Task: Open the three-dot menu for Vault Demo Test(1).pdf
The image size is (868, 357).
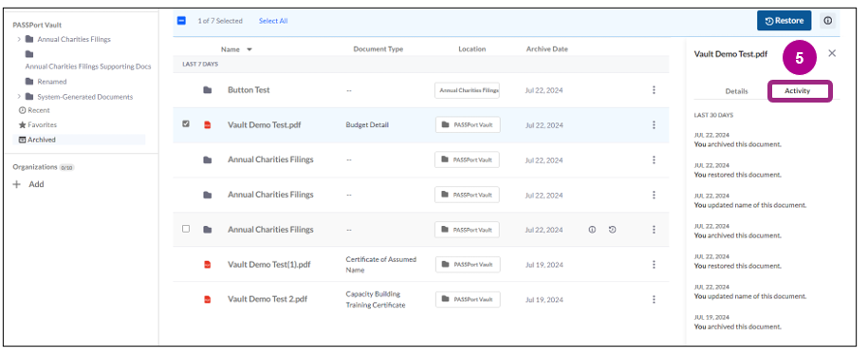Action: click(x=654, y=264)
